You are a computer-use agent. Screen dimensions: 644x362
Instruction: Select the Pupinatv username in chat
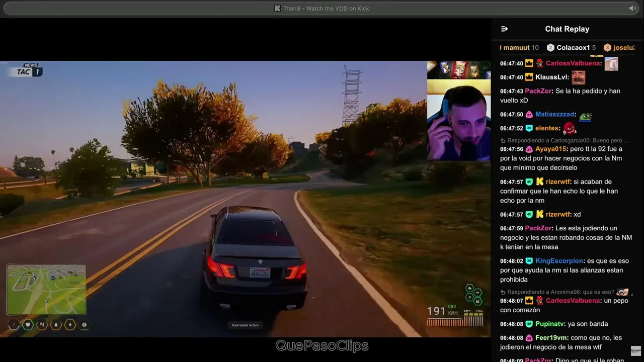pos(550,324)
